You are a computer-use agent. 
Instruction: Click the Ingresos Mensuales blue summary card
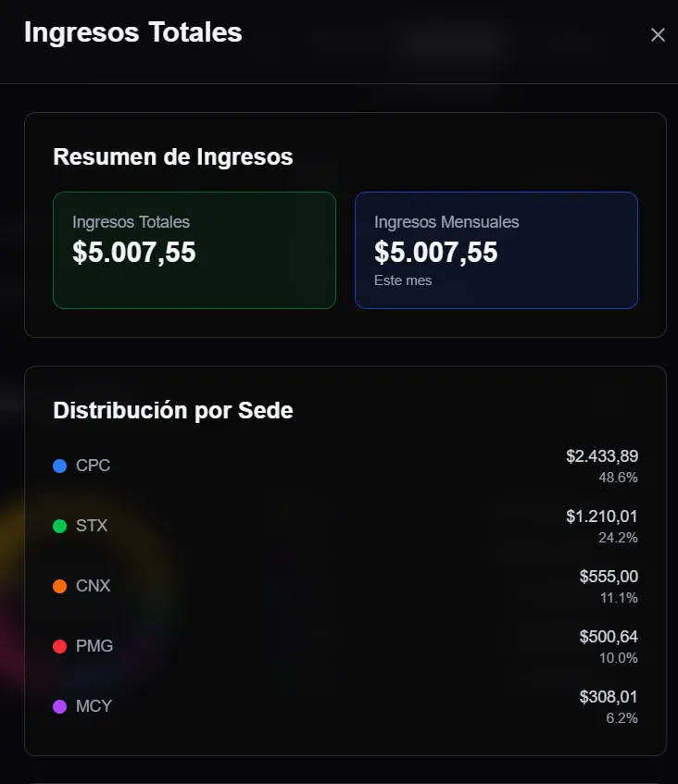(x=496, y=250)
